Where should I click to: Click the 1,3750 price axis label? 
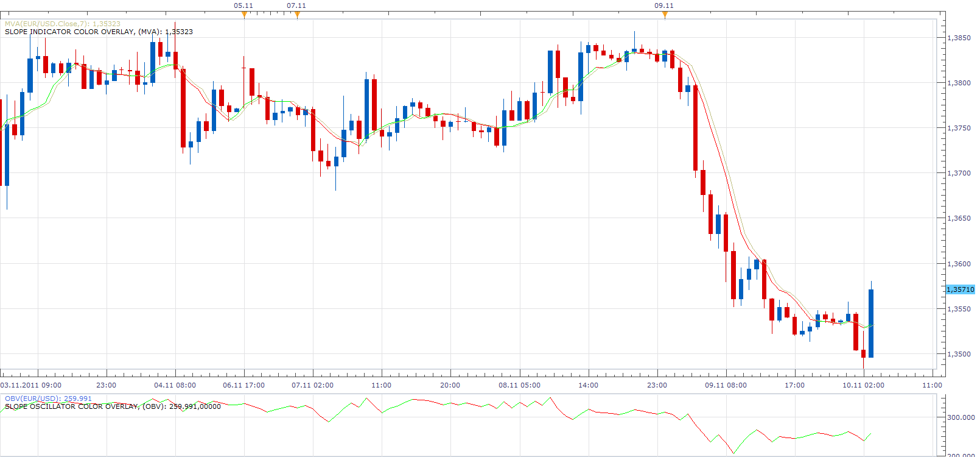pos(959,128)
